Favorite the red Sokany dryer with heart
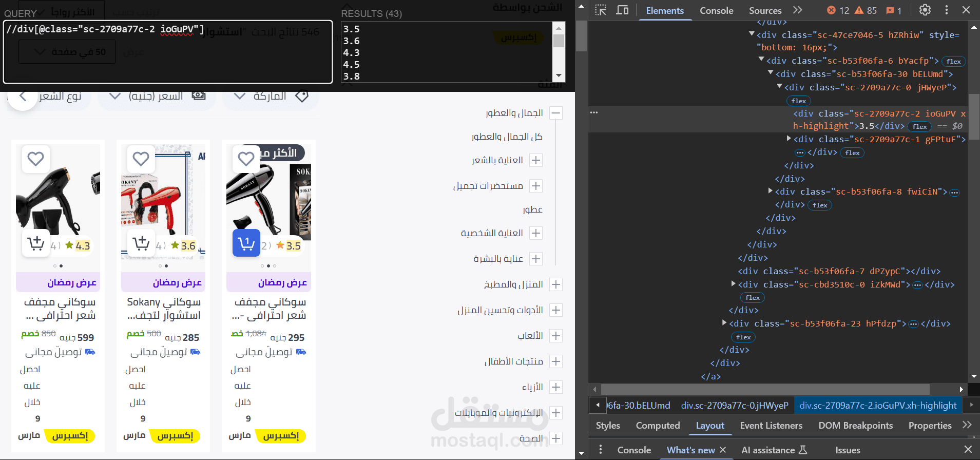Viewport: 980px width, 460px height. pos(141,159)
